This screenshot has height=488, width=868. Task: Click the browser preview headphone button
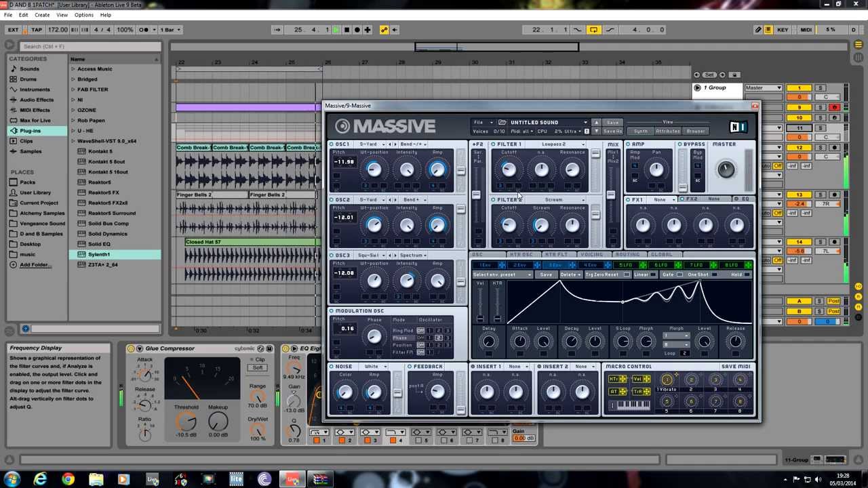click(26, 329)
